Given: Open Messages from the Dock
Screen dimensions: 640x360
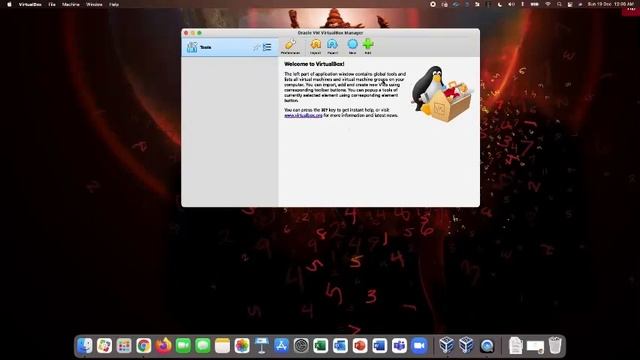Looking at the screenshot, I should pyautogui.click(x=202, y=346).
